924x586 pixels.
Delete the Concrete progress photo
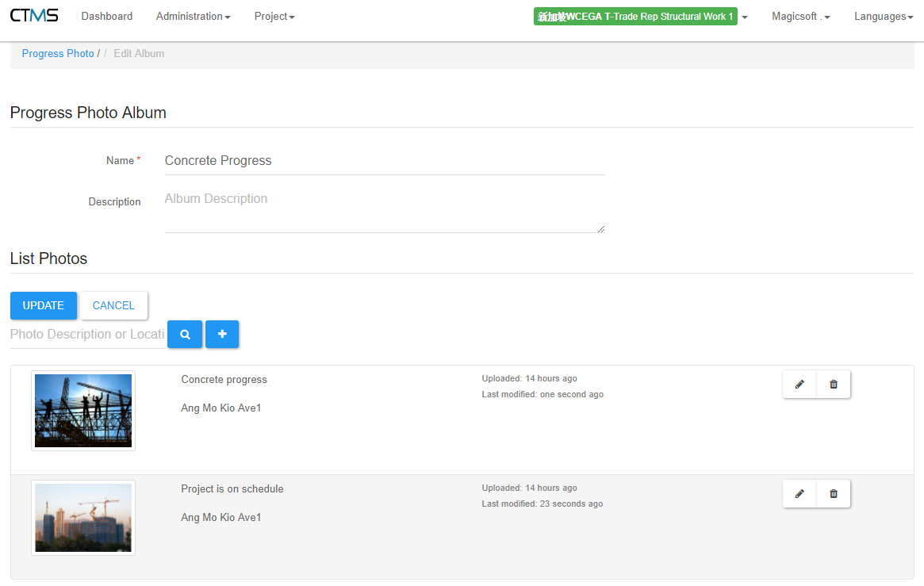click(834, 385)
